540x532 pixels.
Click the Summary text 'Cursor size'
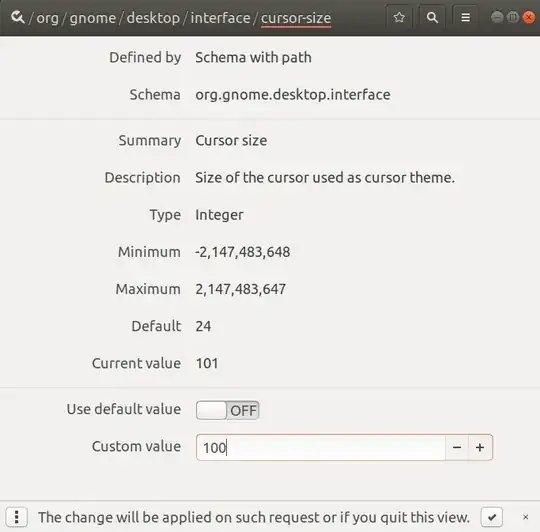tap(231, 140)
